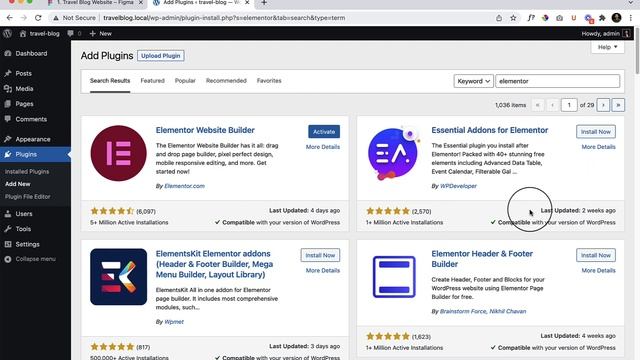Install Essential Addons for Elementor
The width and height of the screenshot is (640, 360).
pyautogui.click(x=596, y=132)
